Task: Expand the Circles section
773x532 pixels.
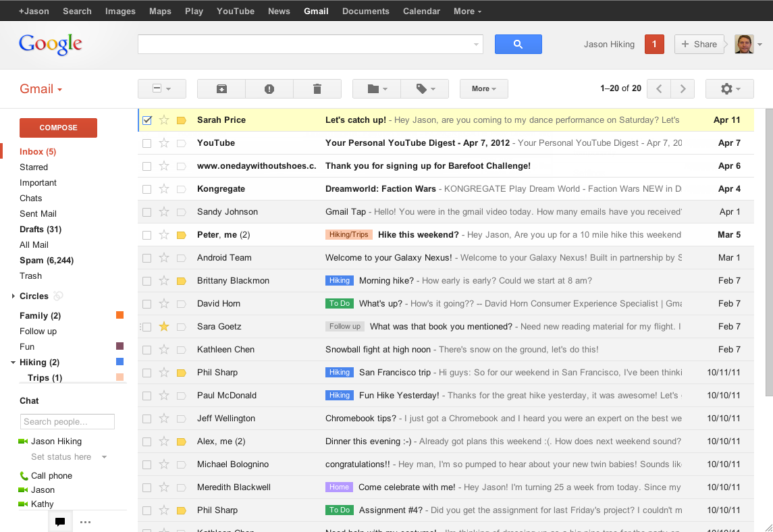Action: pos(14,296)
